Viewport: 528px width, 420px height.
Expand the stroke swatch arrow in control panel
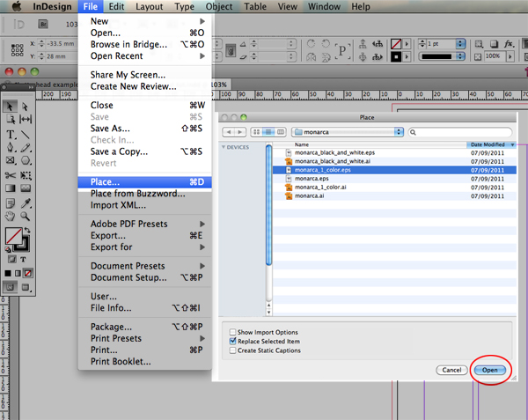pyautogui.click(x=407, y=56)
